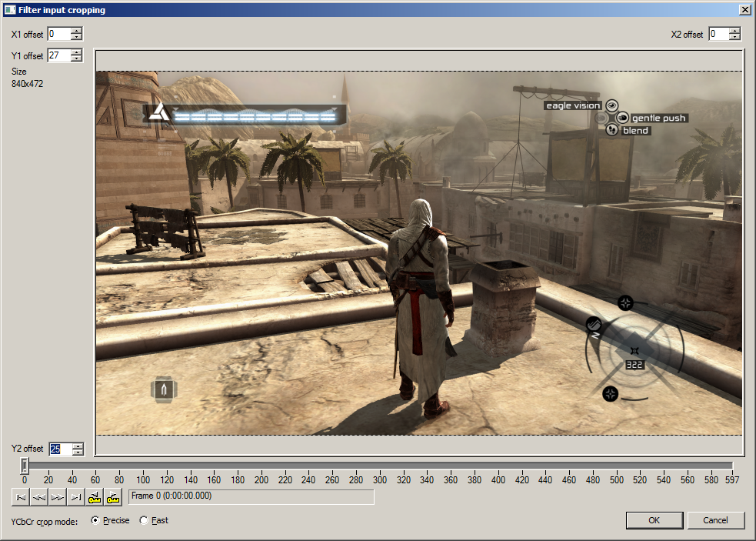Image resolution: width=756 pixels, height=541 pixels.
Task: Go to the next keyframe
Action: (113, 497)
